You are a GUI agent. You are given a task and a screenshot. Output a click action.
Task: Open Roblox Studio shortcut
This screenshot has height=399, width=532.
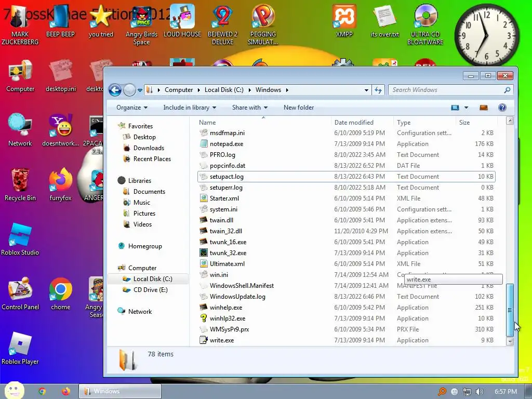click(x=20, y=239)
